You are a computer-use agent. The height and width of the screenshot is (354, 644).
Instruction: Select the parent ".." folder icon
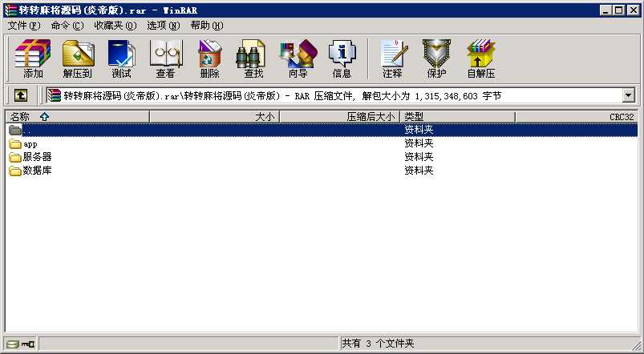15,130
